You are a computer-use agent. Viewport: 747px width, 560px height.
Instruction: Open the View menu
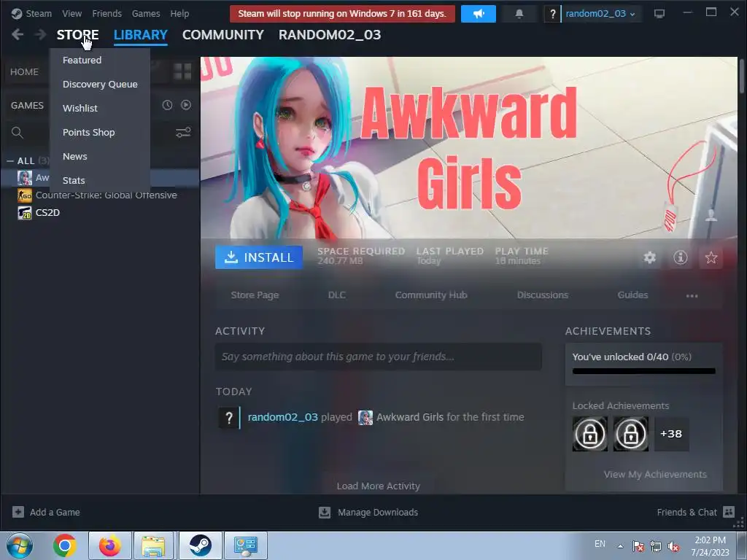72,13
